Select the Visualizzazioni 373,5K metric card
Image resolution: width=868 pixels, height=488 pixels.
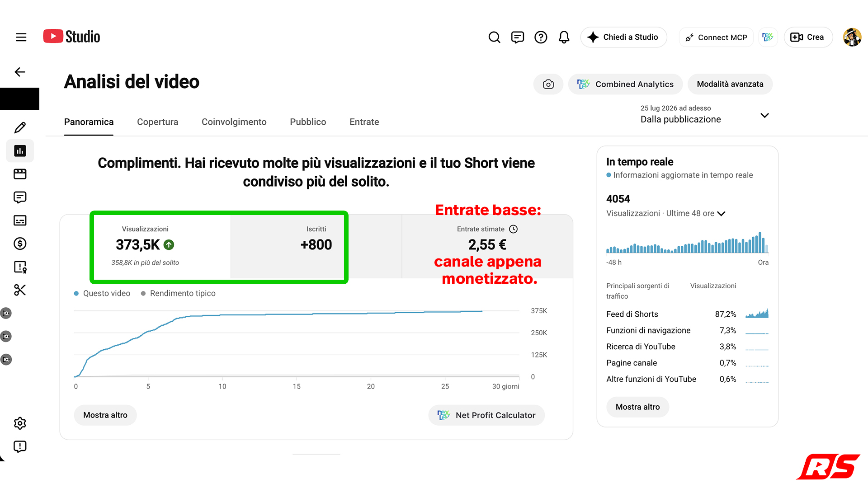(x=145, y=246)
